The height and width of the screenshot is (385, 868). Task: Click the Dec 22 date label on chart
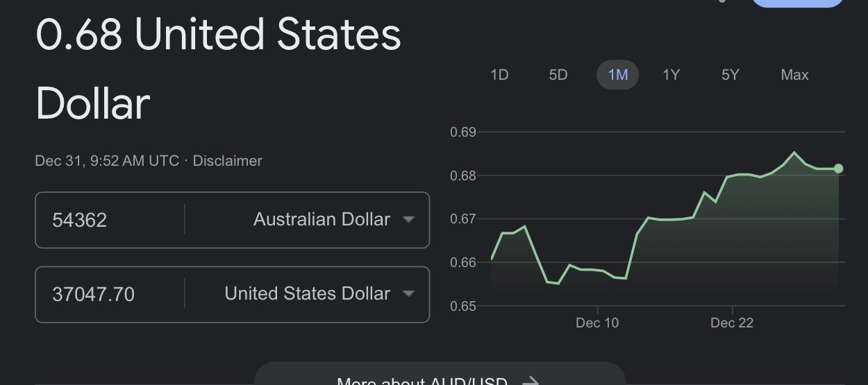tap(732, 323)
